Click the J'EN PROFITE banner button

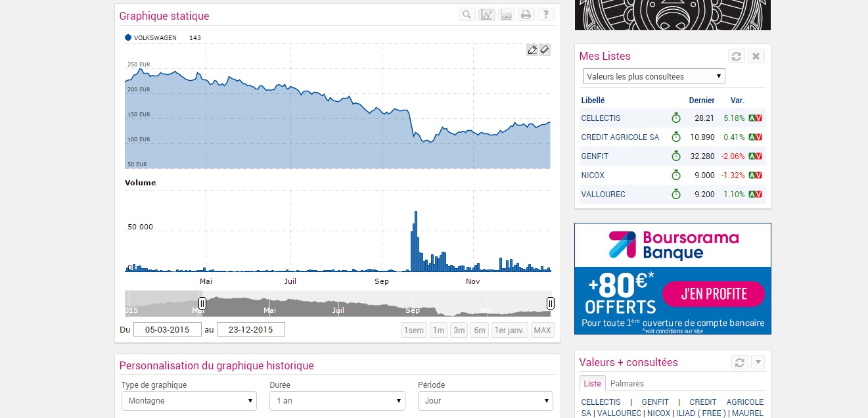[x=714, y=294]
